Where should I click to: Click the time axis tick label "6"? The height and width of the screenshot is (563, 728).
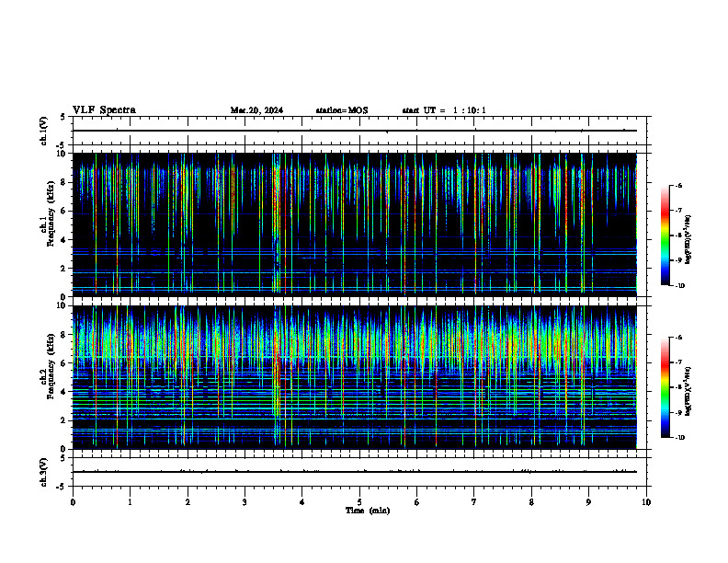point(416,502)
